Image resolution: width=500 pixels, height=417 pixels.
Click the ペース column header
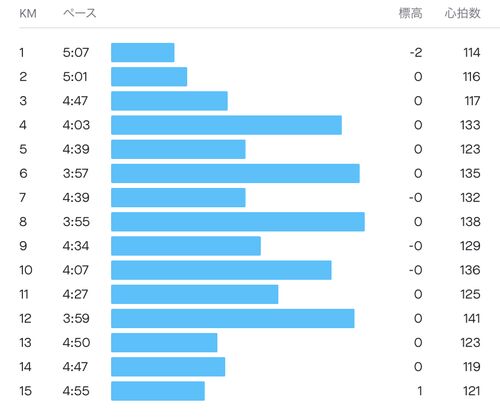point(79,13)
